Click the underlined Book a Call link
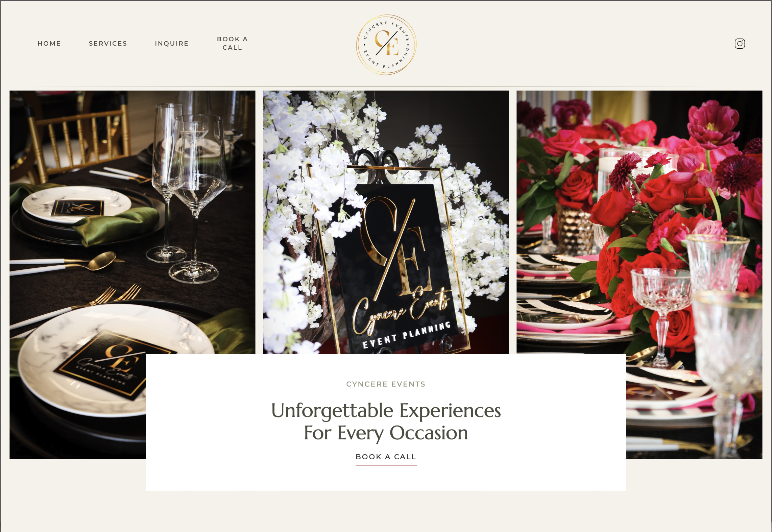The height and width of the screenshot is (532, 772). (x=386, y=457)
